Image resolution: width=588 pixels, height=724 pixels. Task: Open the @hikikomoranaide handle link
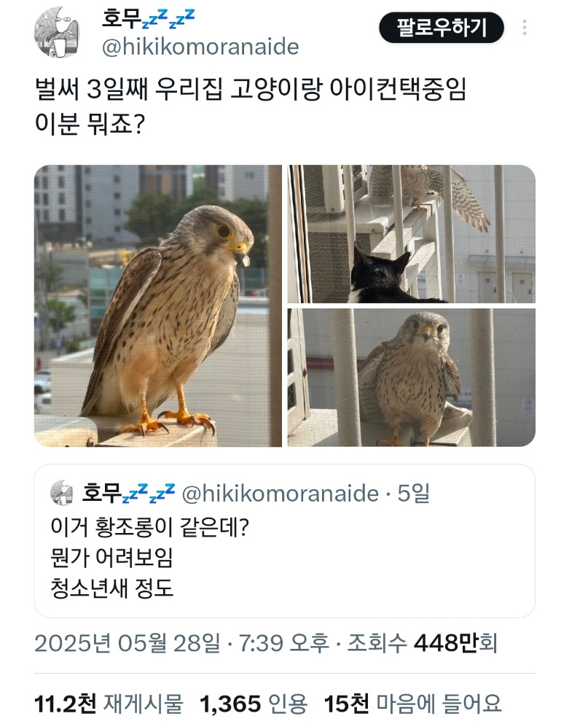(x=200, y=47)
